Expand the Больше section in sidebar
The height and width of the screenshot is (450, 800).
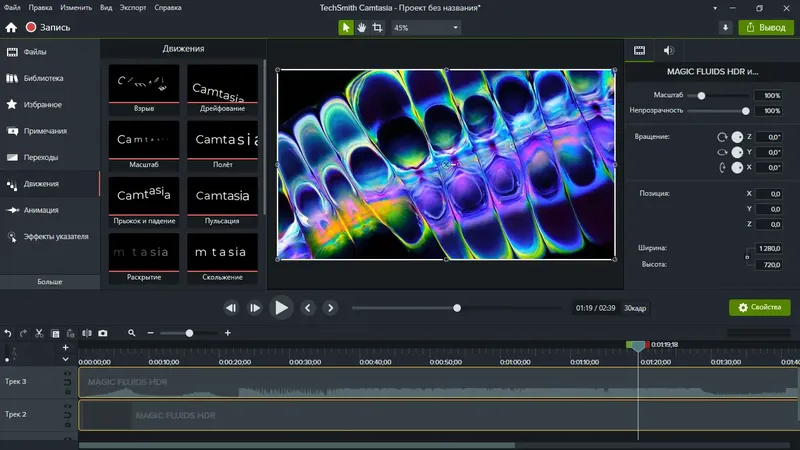click(x=50, y=282)
